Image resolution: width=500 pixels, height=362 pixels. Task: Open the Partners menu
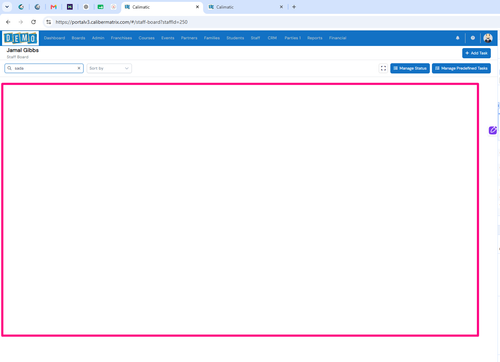coord(189,38)
